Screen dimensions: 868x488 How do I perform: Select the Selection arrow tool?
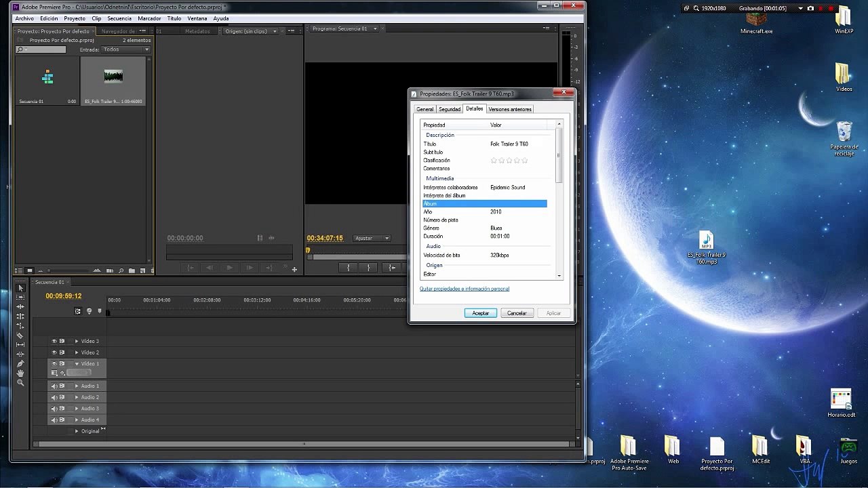[x=20, y=288]
